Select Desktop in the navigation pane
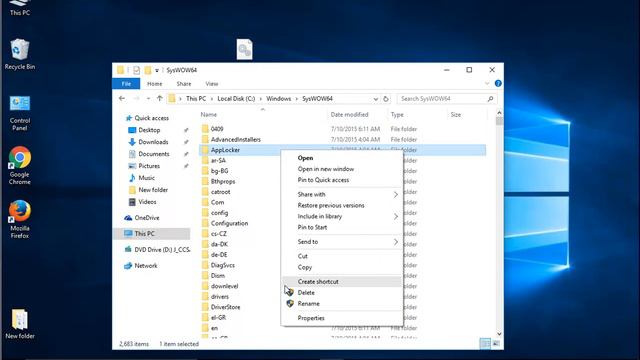Image resolution: width=640 pixels, height=360 pixels. click(x=144, y=130)
